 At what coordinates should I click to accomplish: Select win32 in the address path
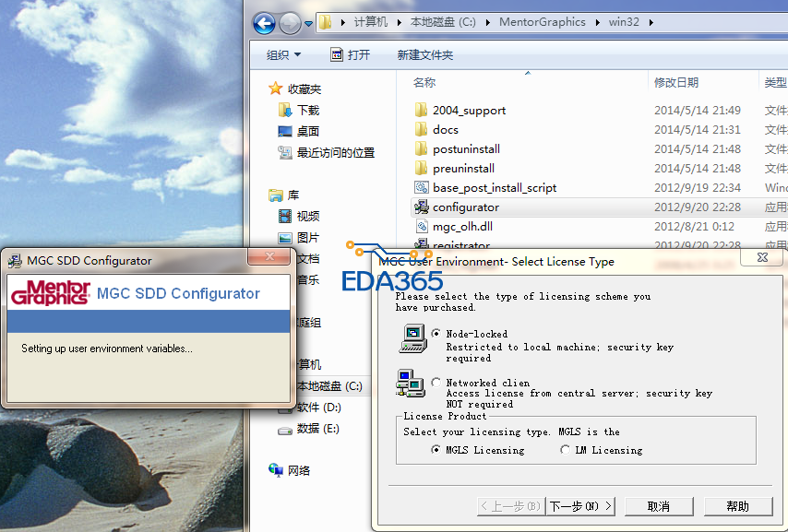pyautogui.click(x=624, y=22)
